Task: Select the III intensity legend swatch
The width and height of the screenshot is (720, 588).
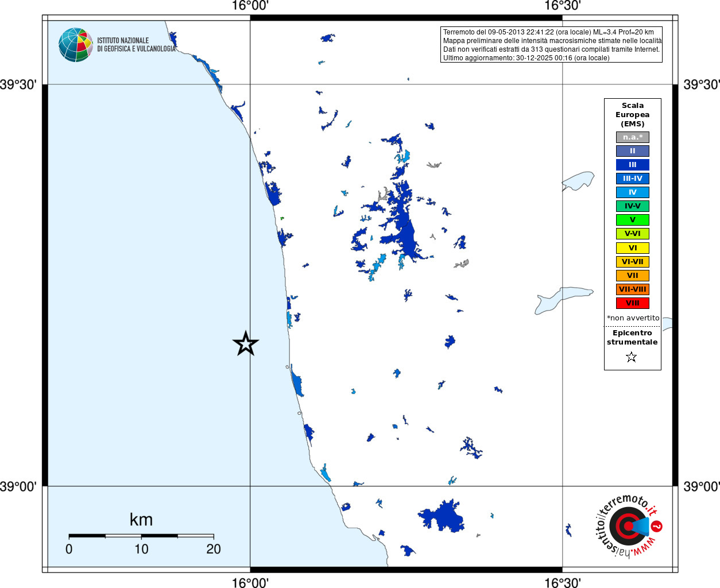Action: tap(633, 165)
